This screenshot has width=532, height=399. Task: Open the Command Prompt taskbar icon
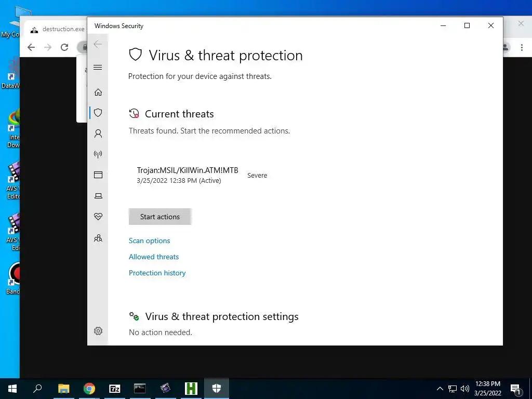(x=140, y=389)
